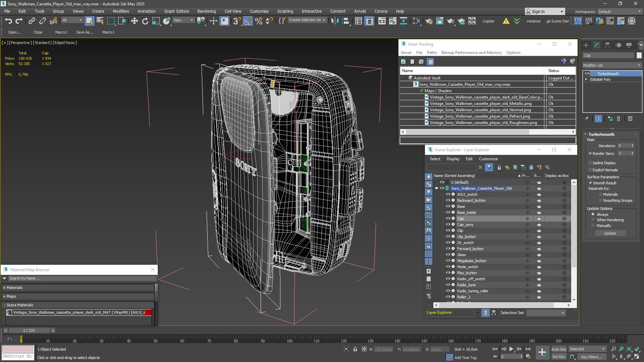This screenshot has height=362, width=644.
Task: Open the Modifier List dropdown
Action: coord(612,65)
